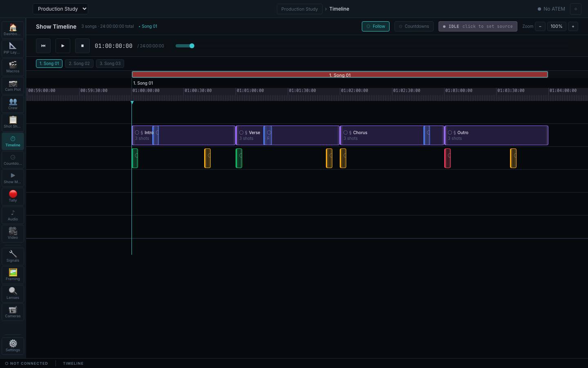Open the red Tally icon
588x368 pixels.
[13, 196]
